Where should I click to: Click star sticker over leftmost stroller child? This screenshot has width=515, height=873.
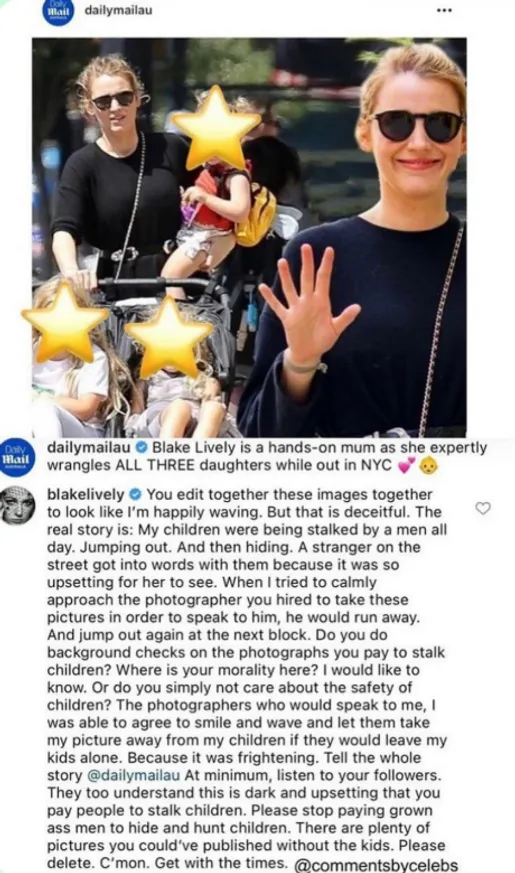[65, 323]
